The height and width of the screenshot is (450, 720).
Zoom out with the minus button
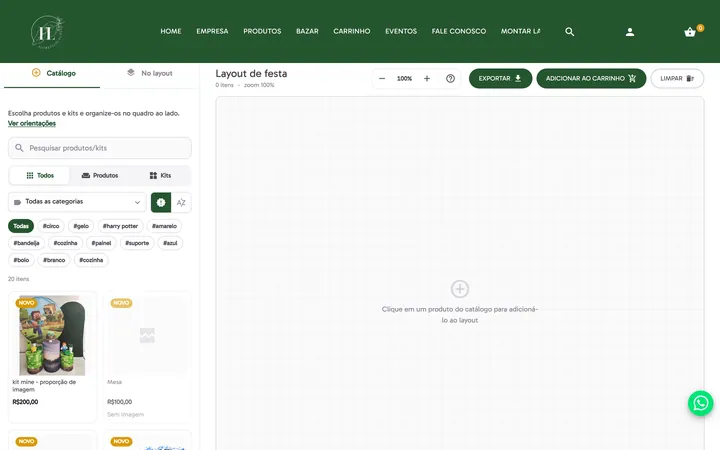tap(382, 79)
